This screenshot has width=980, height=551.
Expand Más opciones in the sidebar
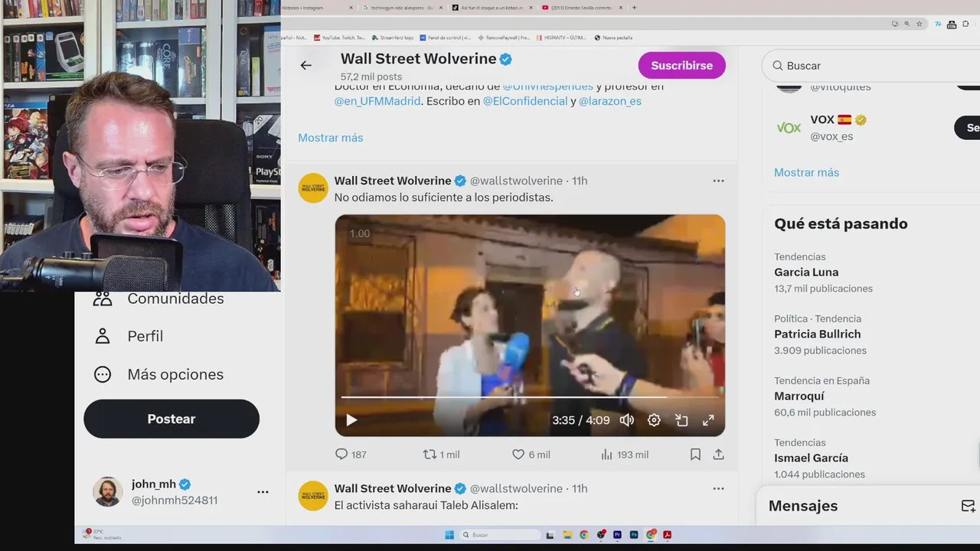tap(158, 374)
